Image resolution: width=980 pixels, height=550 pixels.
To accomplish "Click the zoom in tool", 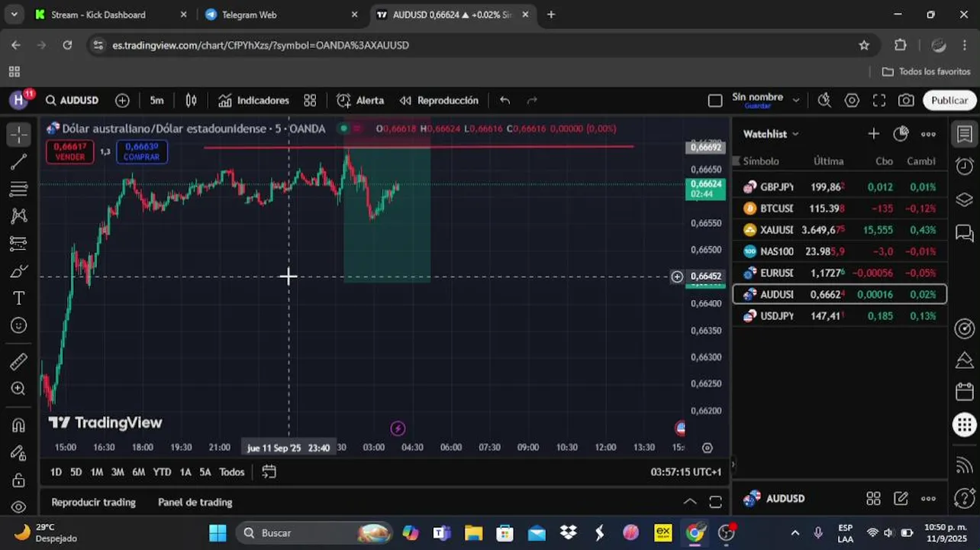I will (x=19, y=389).
